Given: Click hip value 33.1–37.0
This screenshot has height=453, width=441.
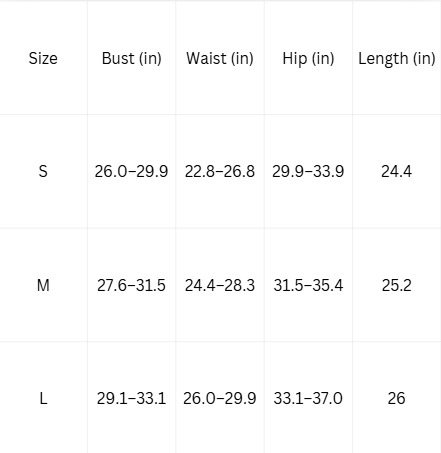Looking at the screenshot, I should (x=308, y=398).
